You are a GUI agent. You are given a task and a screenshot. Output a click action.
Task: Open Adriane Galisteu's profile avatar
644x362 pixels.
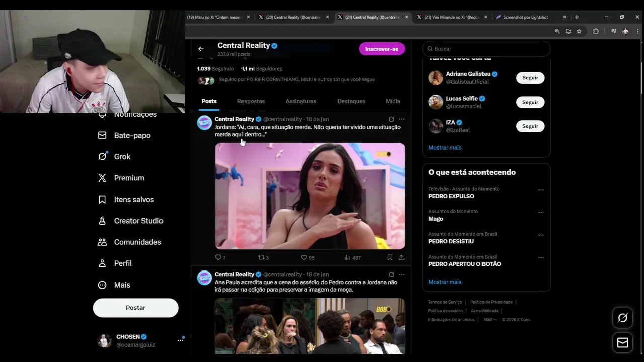click(436, 78)
